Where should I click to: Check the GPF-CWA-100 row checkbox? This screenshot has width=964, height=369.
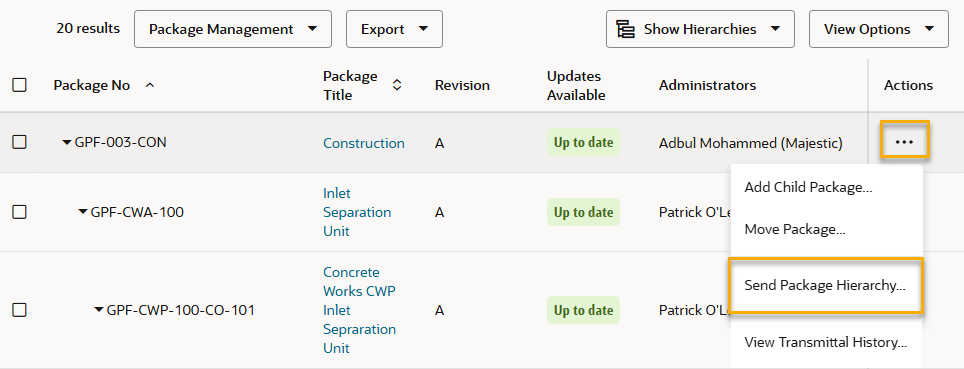pos(20,212)
